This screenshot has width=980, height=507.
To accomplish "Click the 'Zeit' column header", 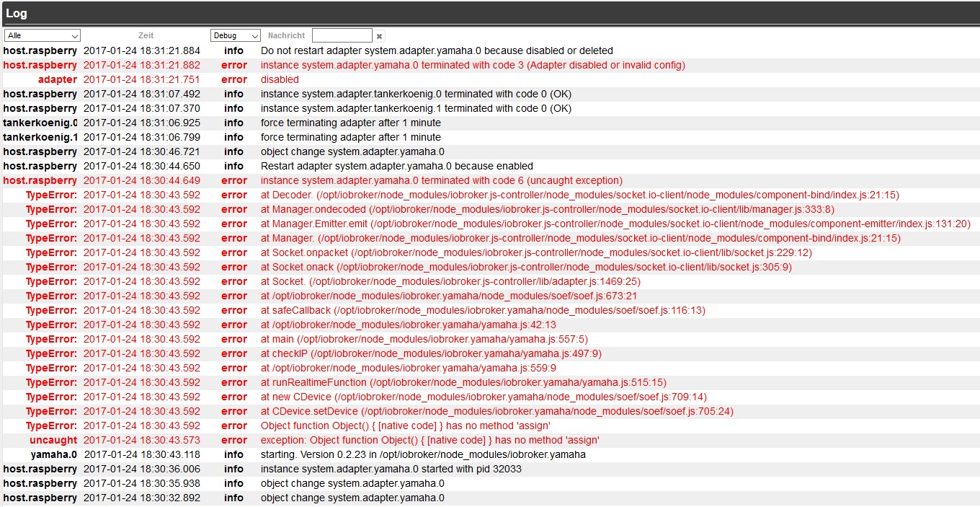I will pos(146,35).
